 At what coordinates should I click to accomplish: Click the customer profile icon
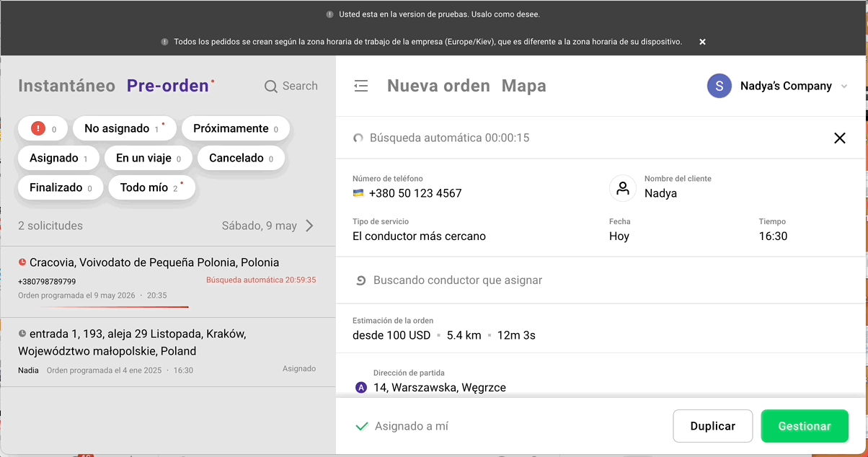623,188
